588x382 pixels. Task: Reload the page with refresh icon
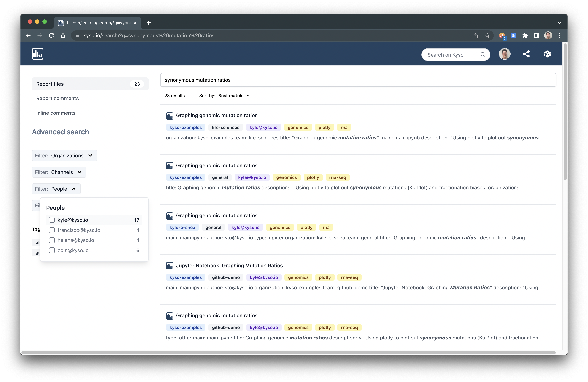51,35
